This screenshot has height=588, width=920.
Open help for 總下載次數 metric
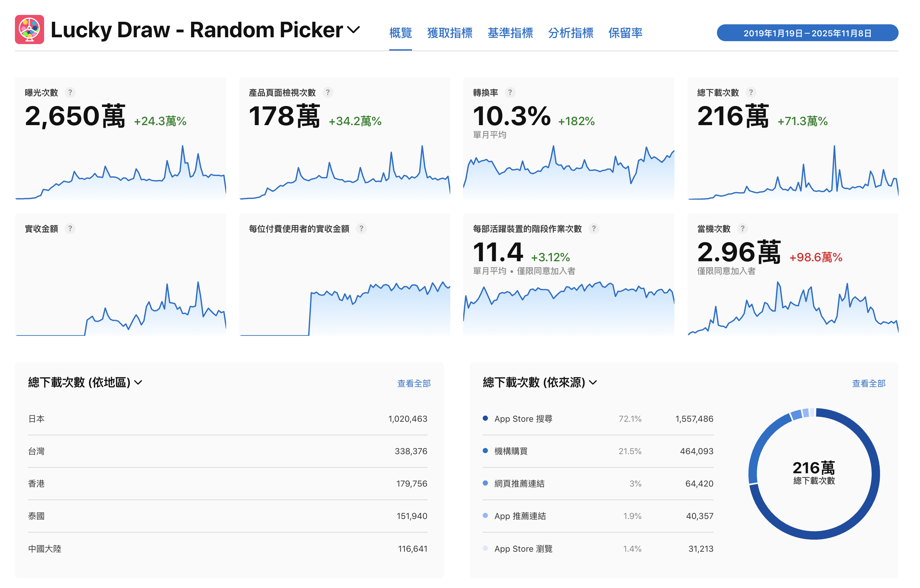point(752,92)
